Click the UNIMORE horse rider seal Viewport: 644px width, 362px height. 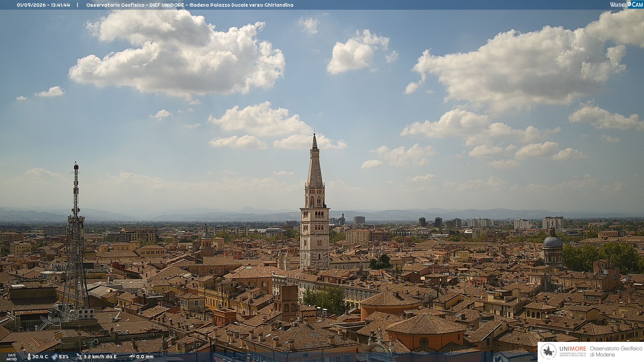pyautogui.click(x=548, y=351)
